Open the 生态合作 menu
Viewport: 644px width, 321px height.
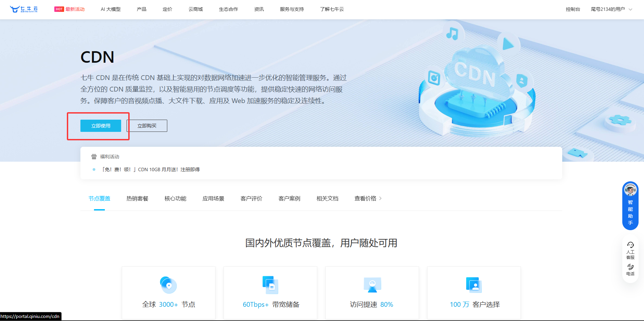click(x=228, y=9)
